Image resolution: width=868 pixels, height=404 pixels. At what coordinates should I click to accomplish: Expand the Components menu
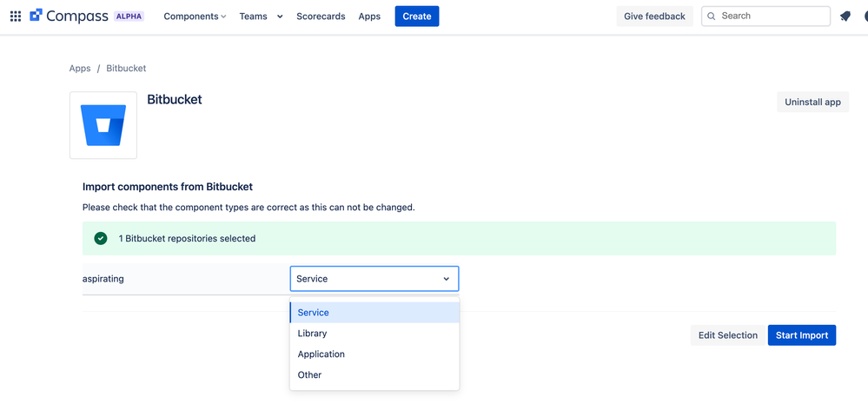pyautogui.click(x=195, y=16)
